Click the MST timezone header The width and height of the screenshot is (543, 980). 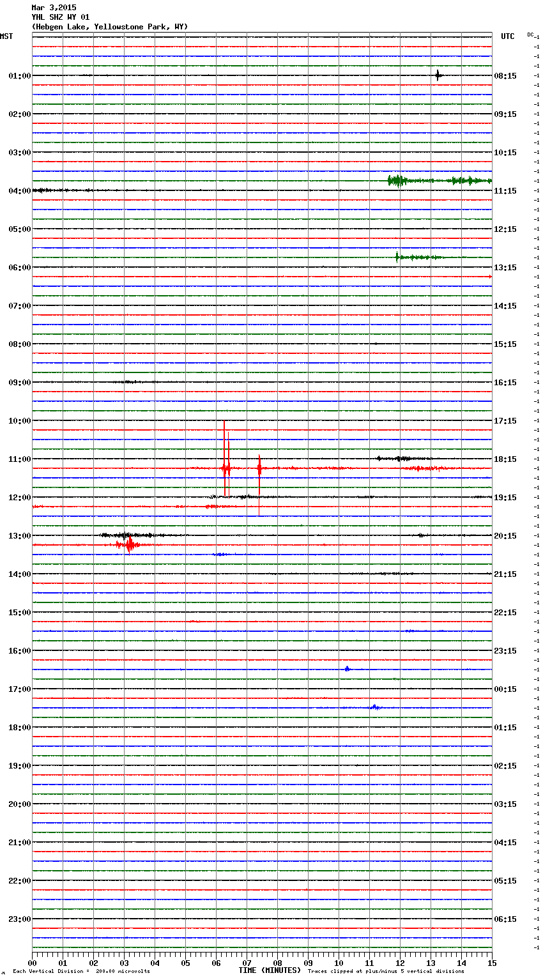click(x=6, y=36)
